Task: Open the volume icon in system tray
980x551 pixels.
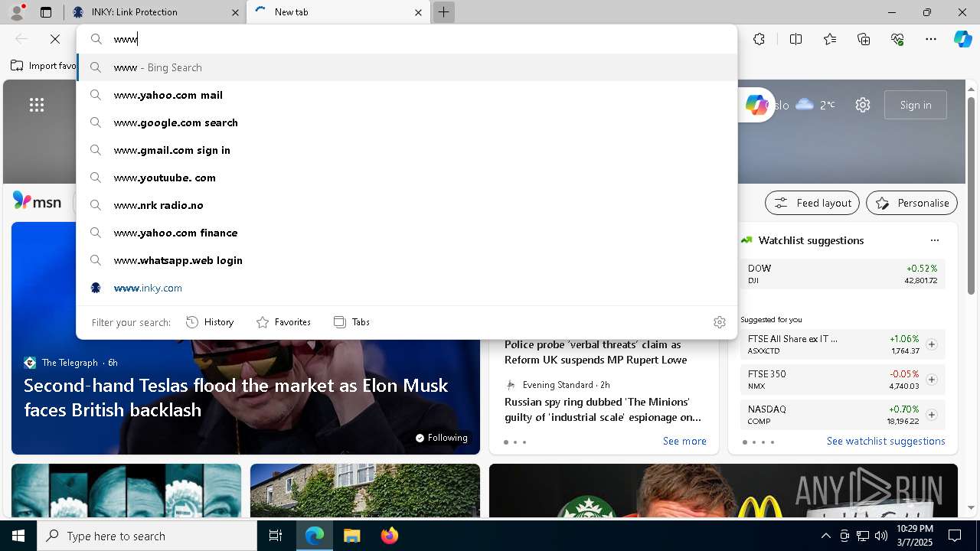Action: click(880, 536)
